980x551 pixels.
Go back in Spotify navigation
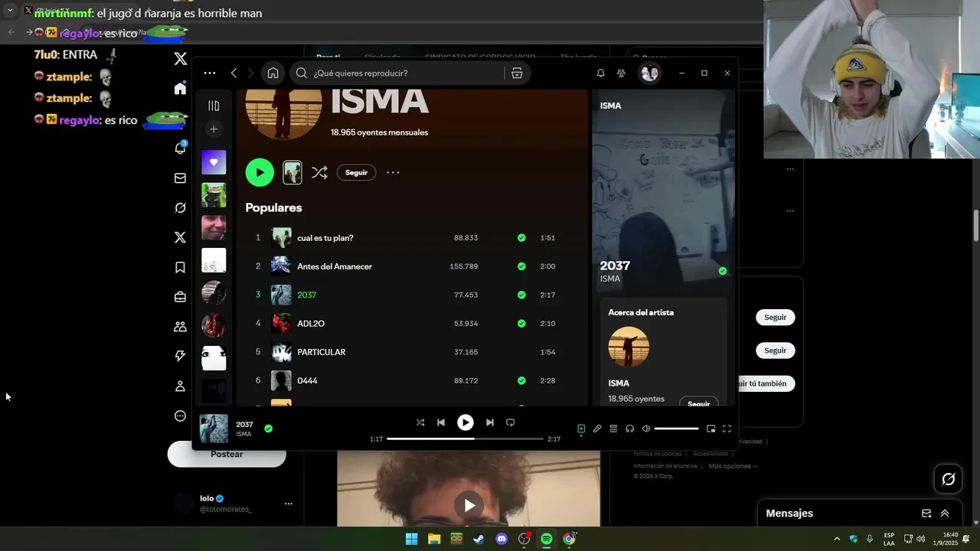[x=234, y=73]
